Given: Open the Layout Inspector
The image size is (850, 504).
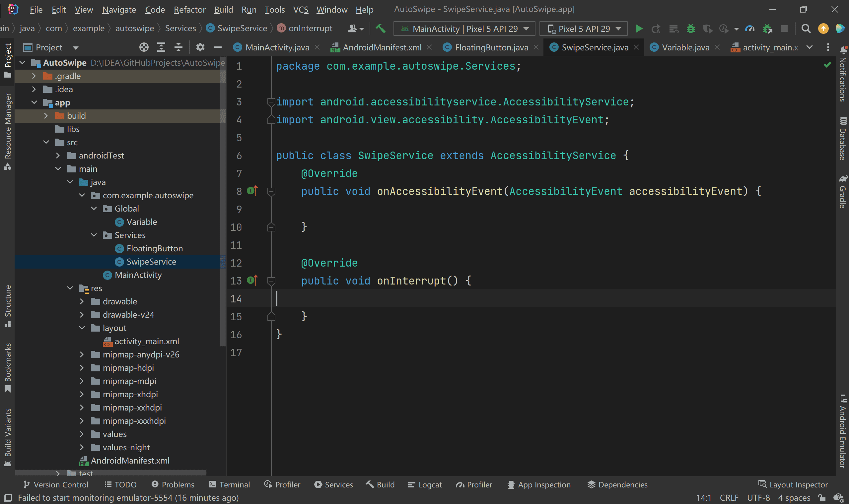Looking at the screenshot, I should coord(794,485).
